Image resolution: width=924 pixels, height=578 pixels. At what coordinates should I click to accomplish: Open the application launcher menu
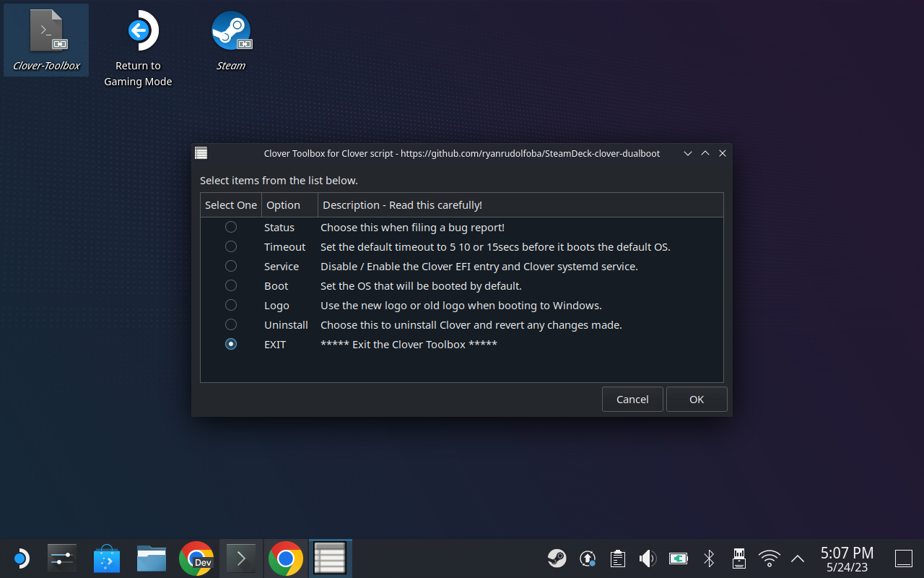click(21, 558)
